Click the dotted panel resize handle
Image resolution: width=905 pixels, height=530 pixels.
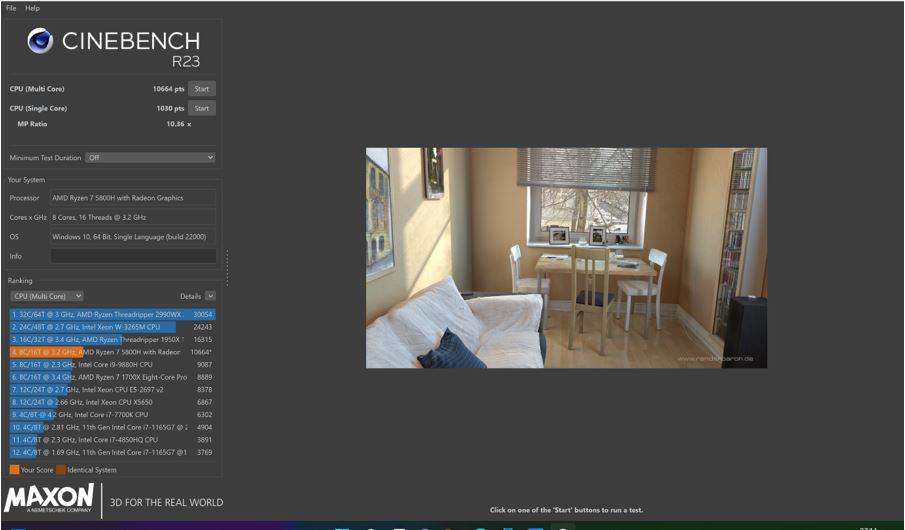tap(227, 267)
